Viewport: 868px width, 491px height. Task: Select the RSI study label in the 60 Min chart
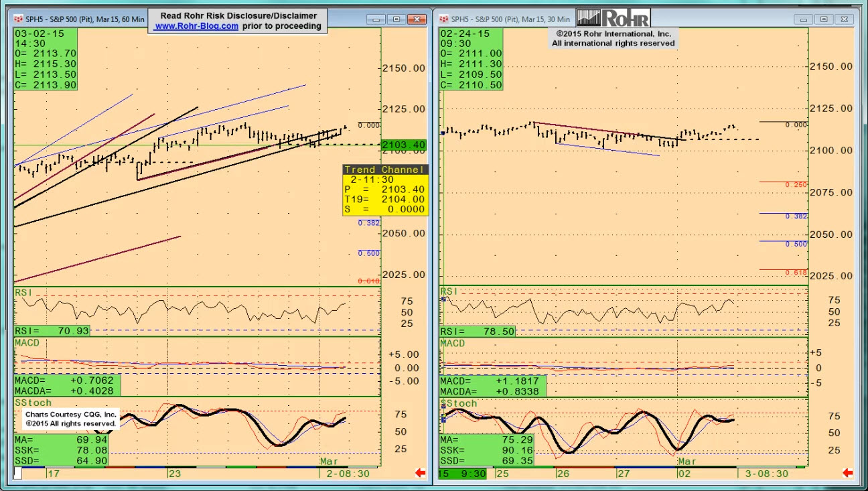[x=23, y=293]
